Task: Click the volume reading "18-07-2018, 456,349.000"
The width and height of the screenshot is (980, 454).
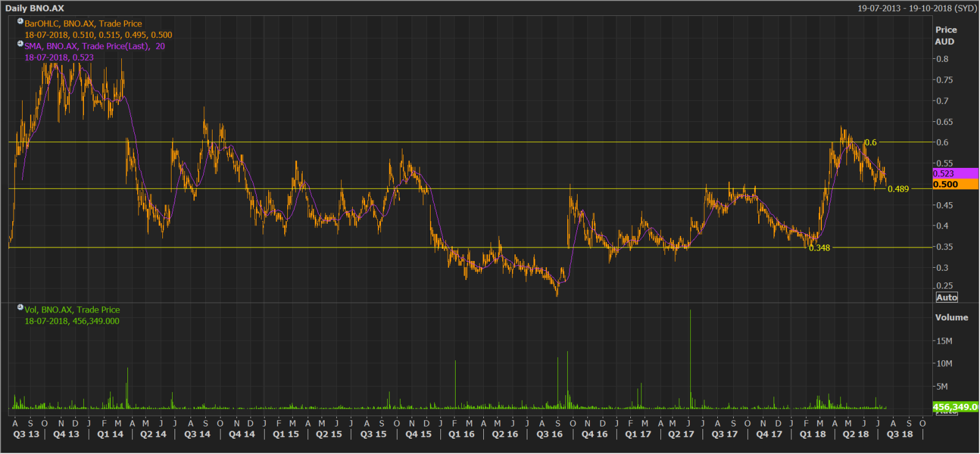Action: (72, 321)
